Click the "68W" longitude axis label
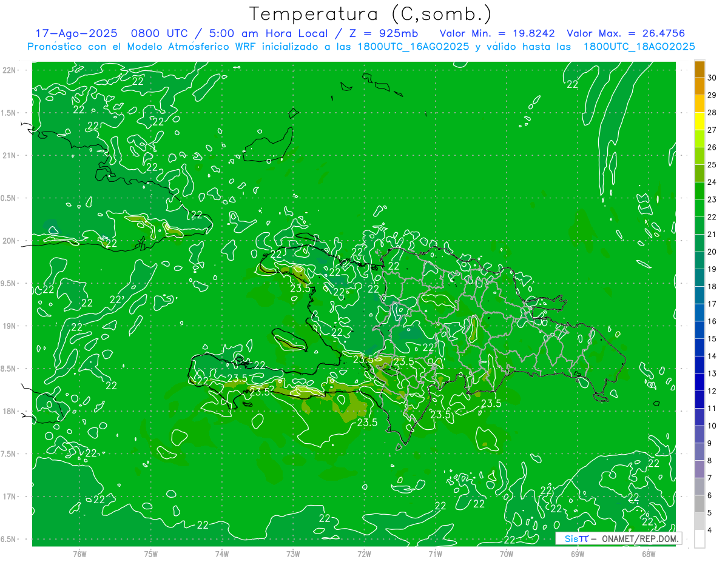 click(649, 554)
